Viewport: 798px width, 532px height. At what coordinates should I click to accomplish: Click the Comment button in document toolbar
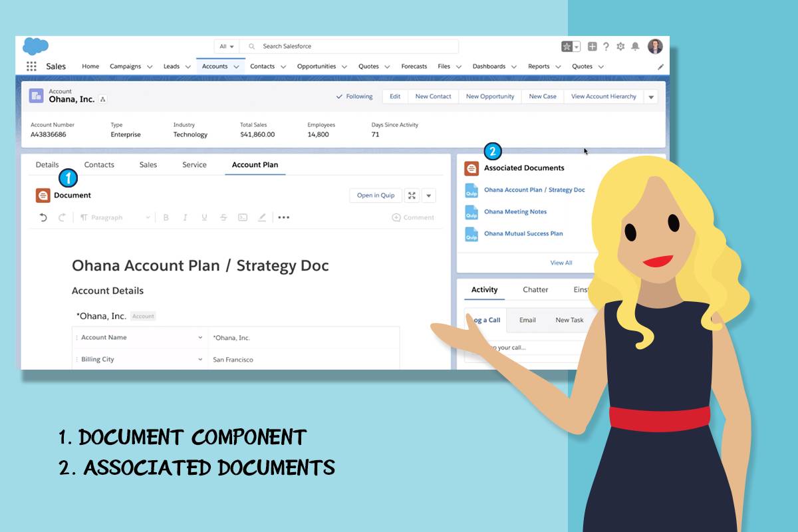tap(413, 217)
